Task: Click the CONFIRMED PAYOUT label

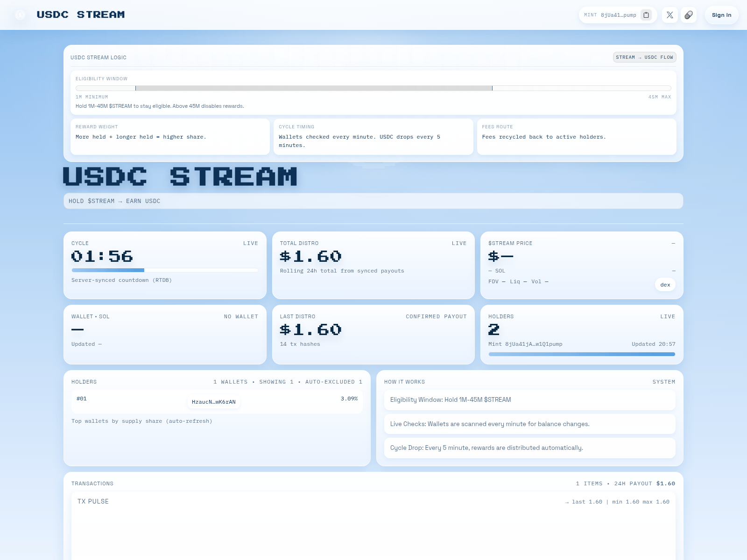Action: (436, 316)
